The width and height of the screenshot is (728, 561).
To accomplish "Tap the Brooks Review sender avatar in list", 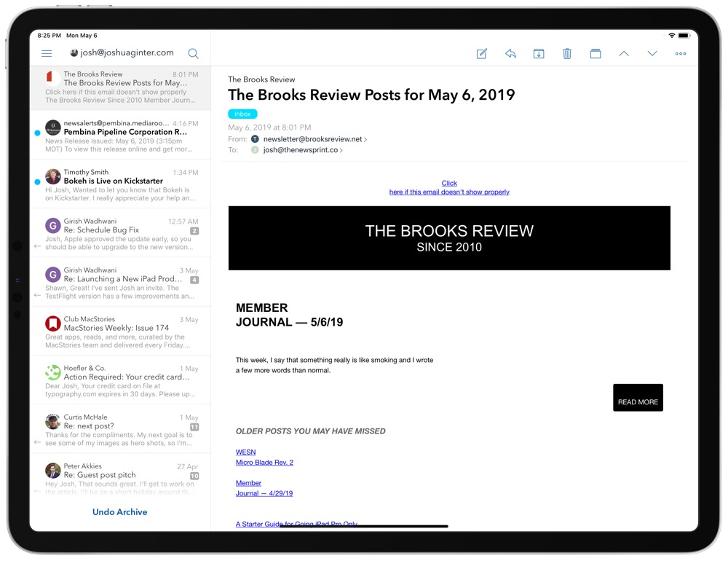I will pyautogui.click(x=52, y=78).
